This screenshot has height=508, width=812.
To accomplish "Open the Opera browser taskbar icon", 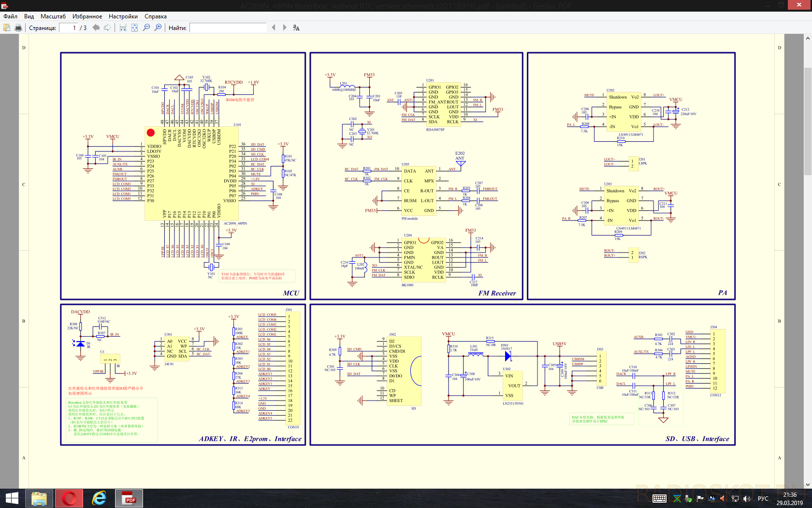I will click(69, 498).
